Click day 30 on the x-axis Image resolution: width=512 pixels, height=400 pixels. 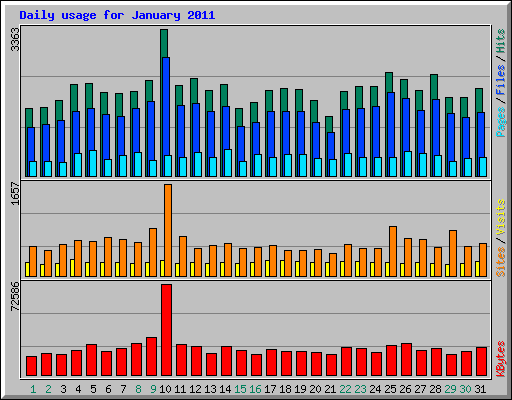pyautogui.click(x=465, y=389)
